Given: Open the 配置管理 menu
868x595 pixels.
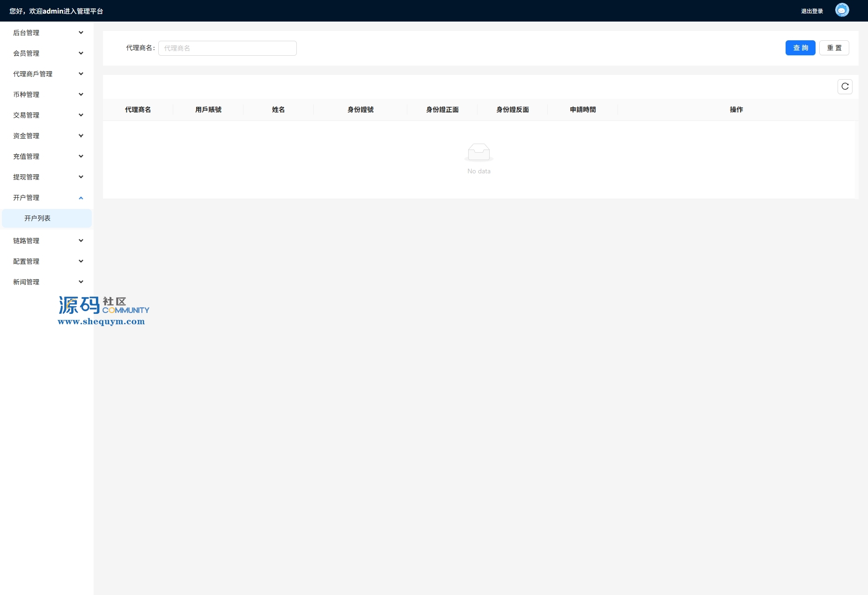Looking at the screenshot, I should click(47, 261).
